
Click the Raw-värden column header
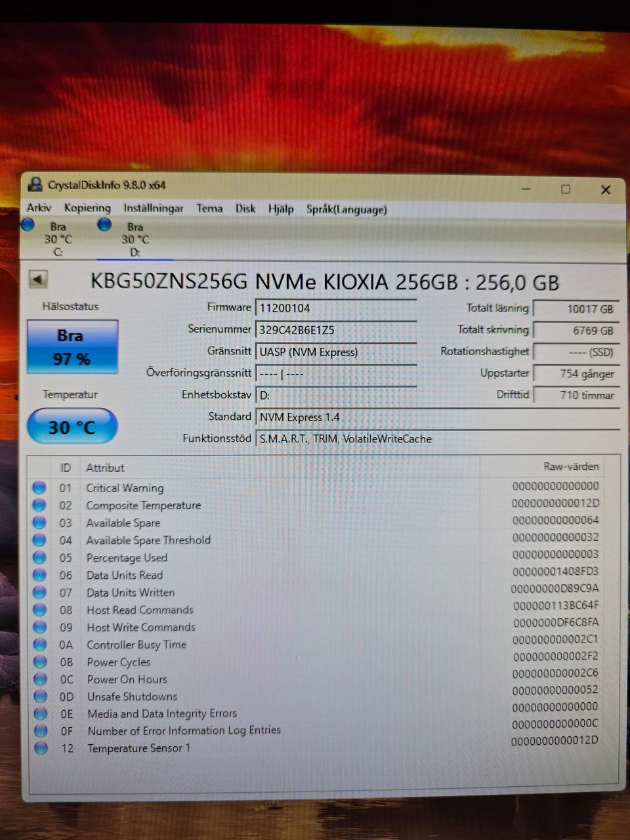571,467
